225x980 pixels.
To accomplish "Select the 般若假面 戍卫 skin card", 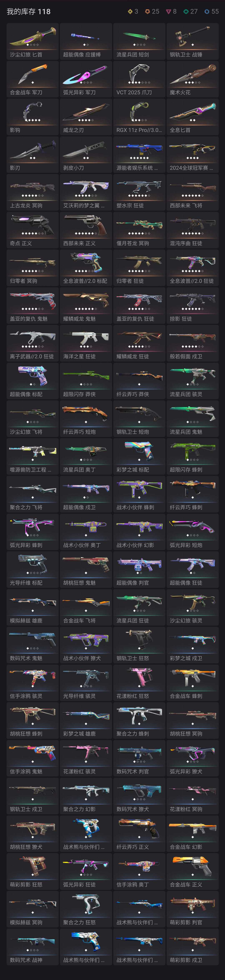I will coord(193,343).
